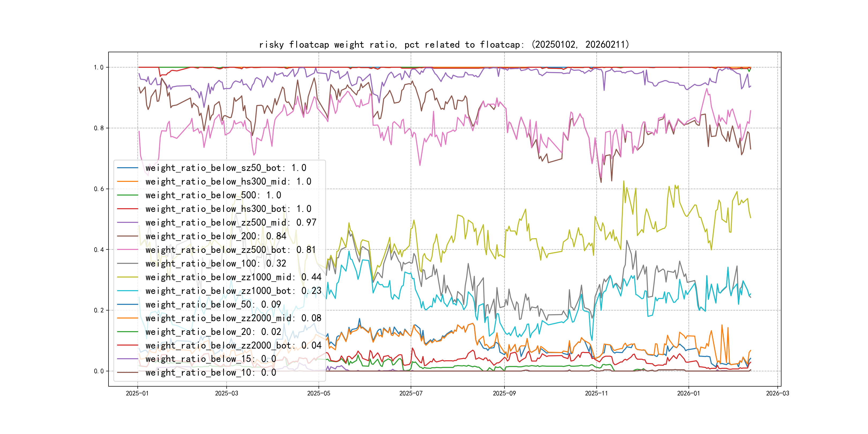Select legend label weight_ratio_below_zz2000_mid
Viewport: 868px width, 434px height.
point(233,318)
